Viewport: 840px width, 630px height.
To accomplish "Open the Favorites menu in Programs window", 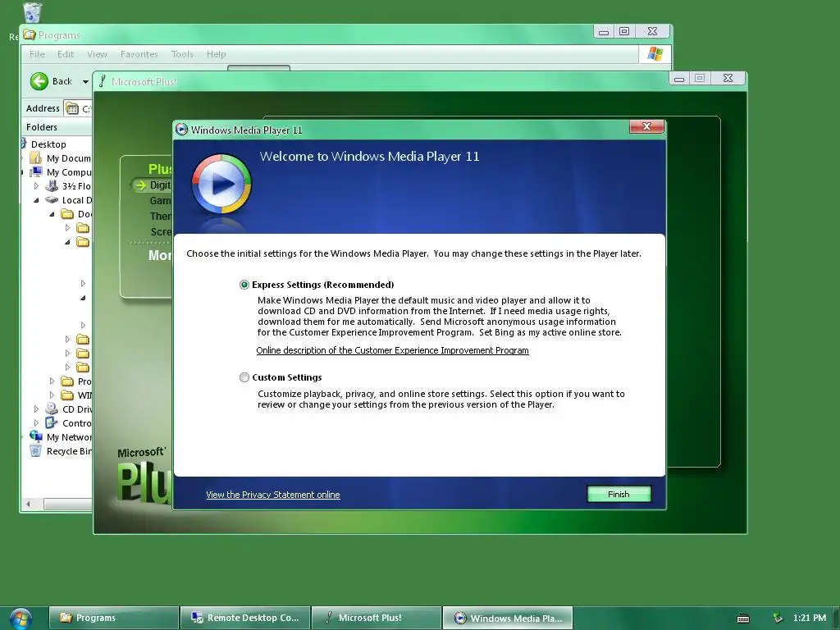I will pyautogui.click(x=139, y=54).
